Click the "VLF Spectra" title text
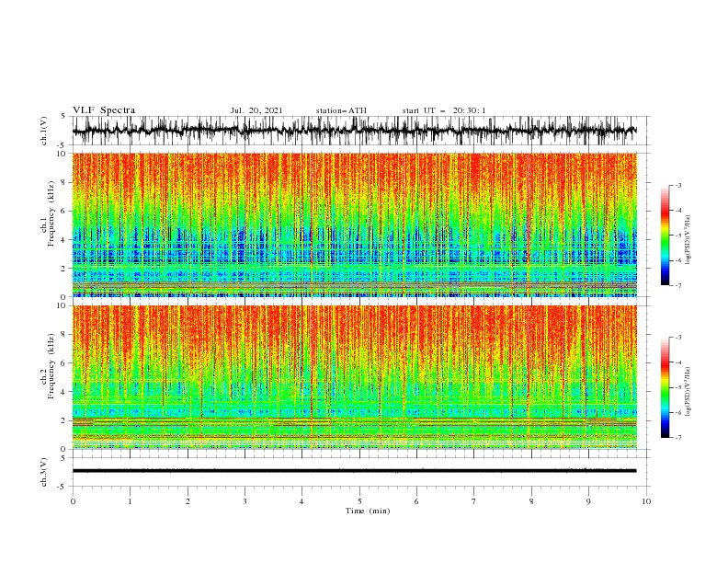Image resolution: width=728 pixels, height=563 pixels. (x=104, y=110)
